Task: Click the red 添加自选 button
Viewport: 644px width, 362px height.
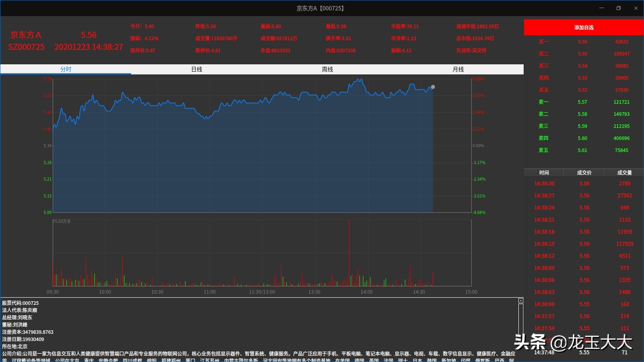Action: tap(584, 27)
